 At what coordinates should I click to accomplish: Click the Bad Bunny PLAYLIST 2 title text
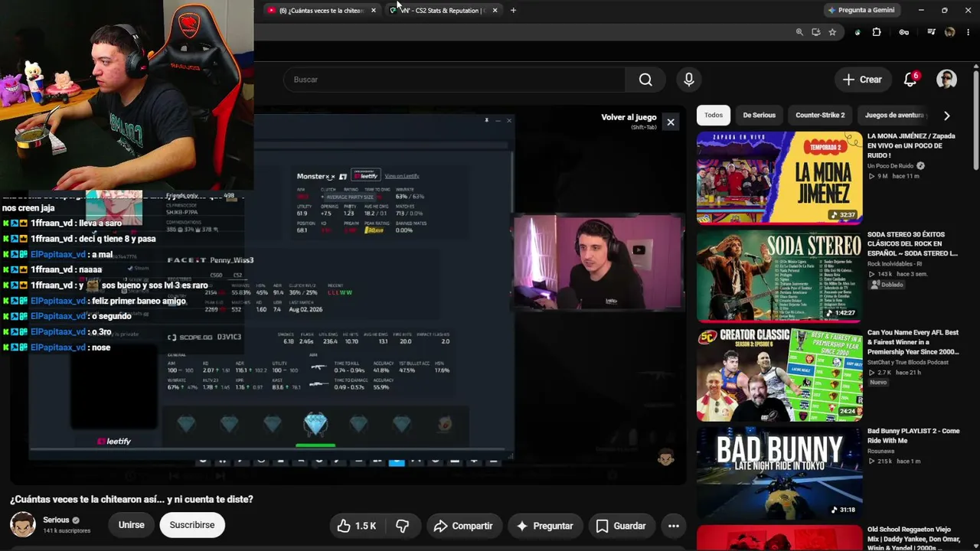point(913,436)
